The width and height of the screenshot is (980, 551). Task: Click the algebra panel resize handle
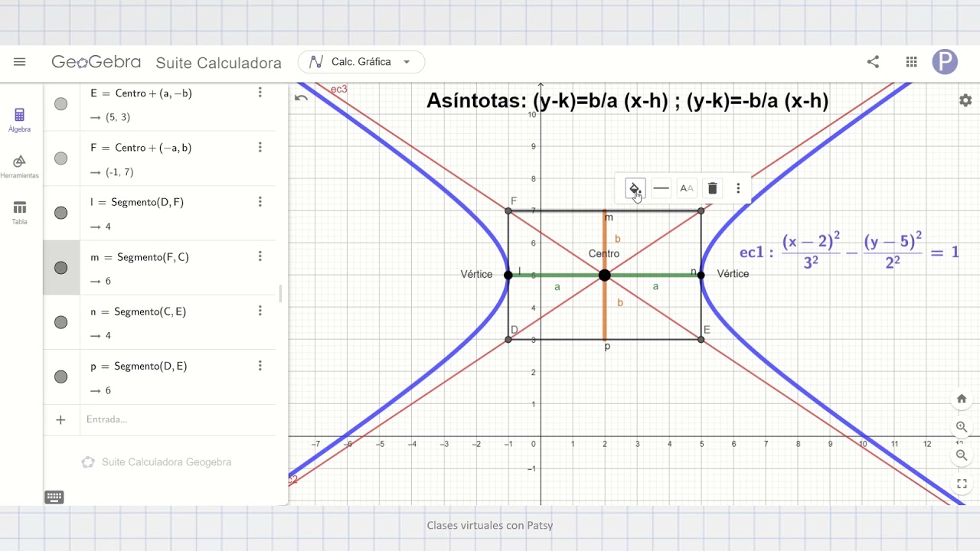(280, 293)
